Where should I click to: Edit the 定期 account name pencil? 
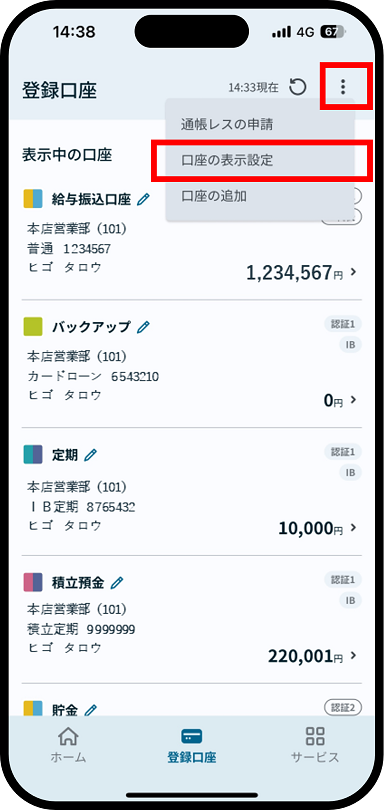pos(90,455)
